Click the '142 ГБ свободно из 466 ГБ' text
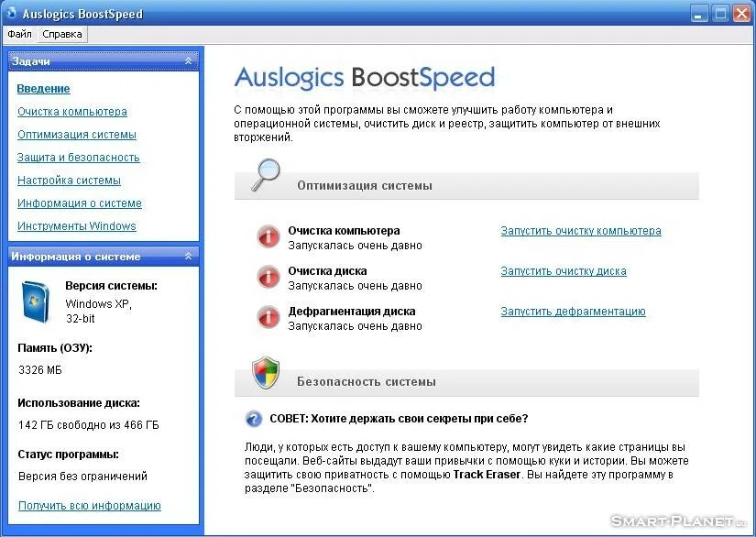 pyautogui.click(x=89, y=425)
